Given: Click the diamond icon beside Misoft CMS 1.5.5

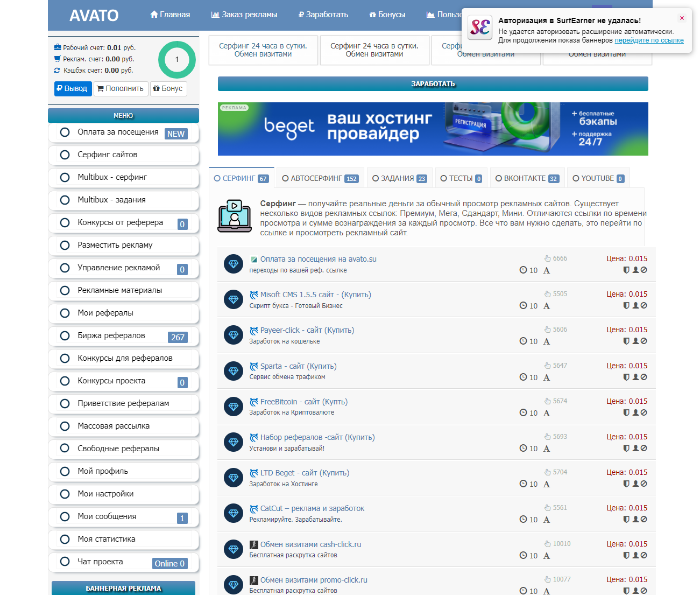Looking at the screenshot, I should 234,299.
